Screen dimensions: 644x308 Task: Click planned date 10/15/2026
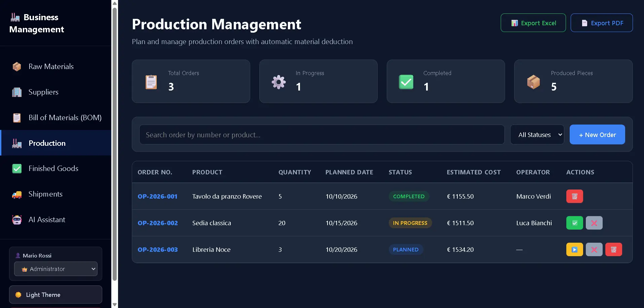[341, 223]
